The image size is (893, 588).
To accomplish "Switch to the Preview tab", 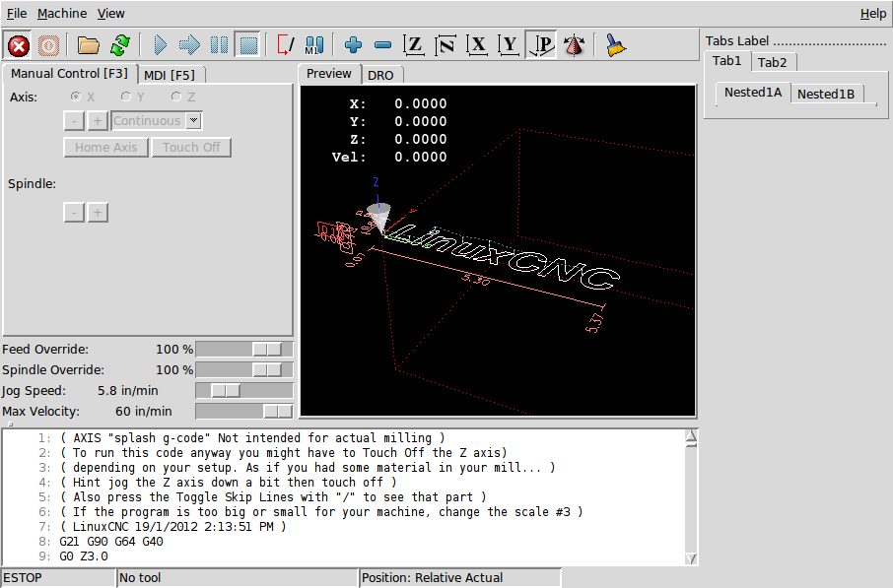I will 328,74.
